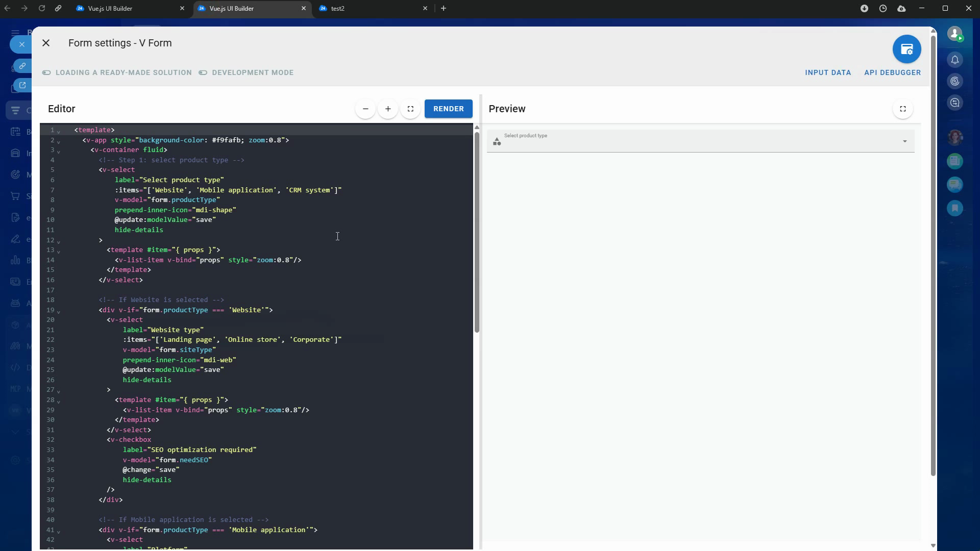This screenshot has height=551, width=980.
Task: Open the API DEBUGGER link
Action: coord(892,72)
